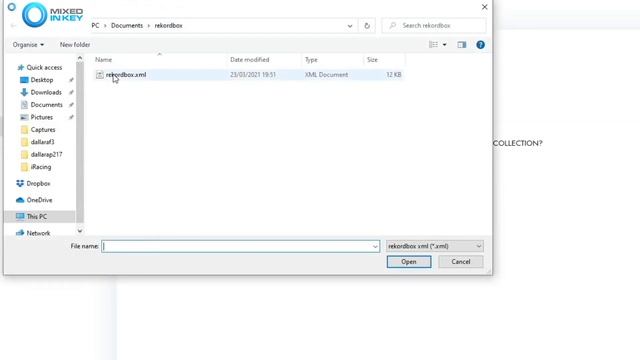This screenshot has height=360, width=640.
Task: Click navigation pane scroll up arrow
Action: point(80,58)
